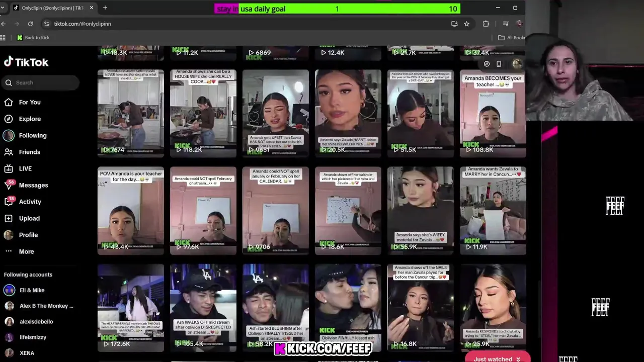Viewport: 644px width, 362px height.
Task: Open the More options menu
Action: pos(26,251)
